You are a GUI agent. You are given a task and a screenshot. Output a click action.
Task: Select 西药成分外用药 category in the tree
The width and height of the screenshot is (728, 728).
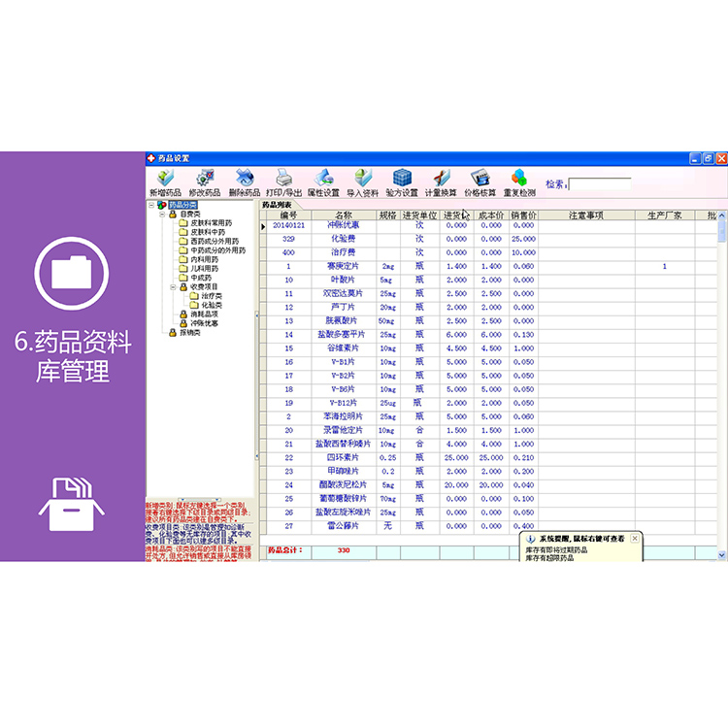point(215,242)
